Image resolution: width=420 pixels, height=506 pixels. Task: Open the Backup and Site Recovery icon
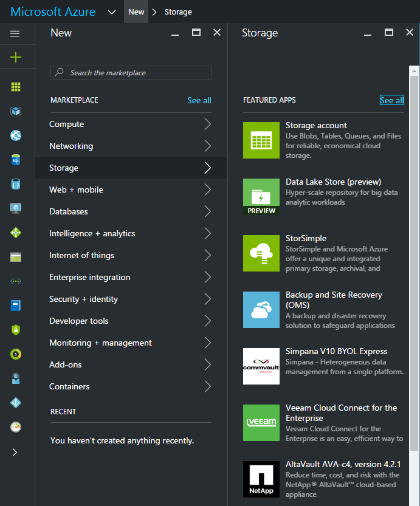tap(261, 310)
